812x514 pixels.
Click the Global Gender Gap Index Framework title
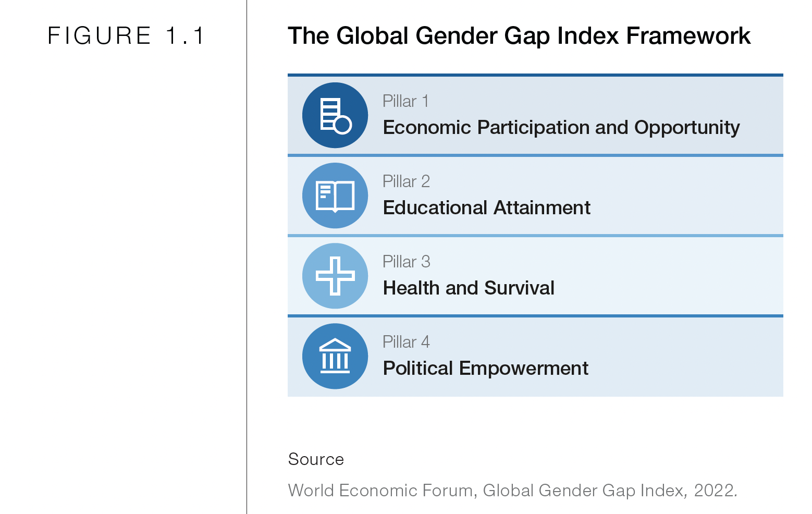[x=519, y=36]
